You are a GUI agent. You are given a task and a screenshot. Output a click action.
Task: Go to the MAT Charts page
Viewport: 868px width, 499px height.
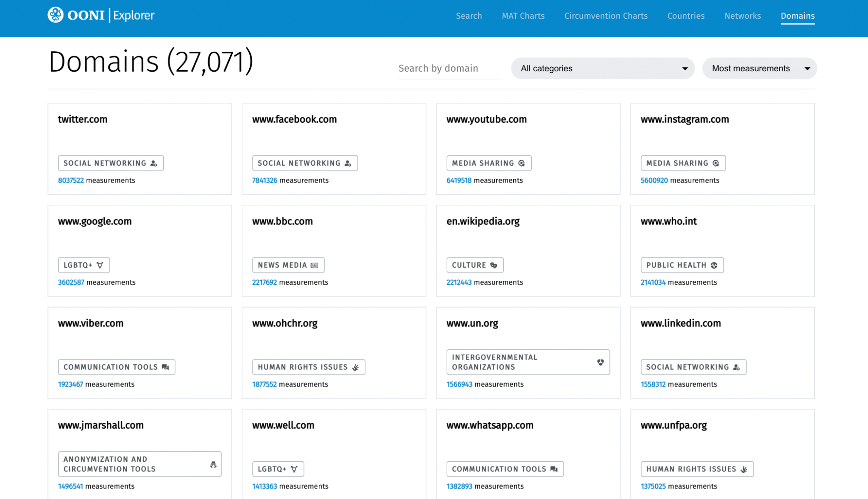(523, 16)
